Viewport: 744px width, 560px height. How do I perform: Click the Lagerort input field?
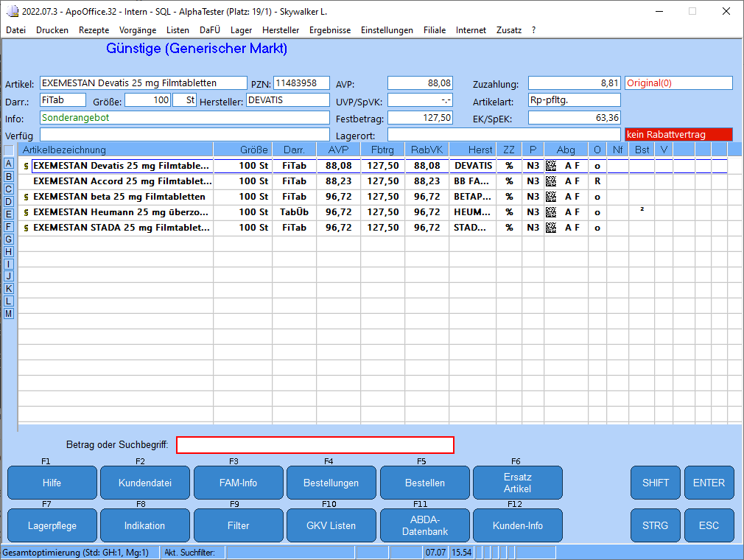[x=504, y=135]
